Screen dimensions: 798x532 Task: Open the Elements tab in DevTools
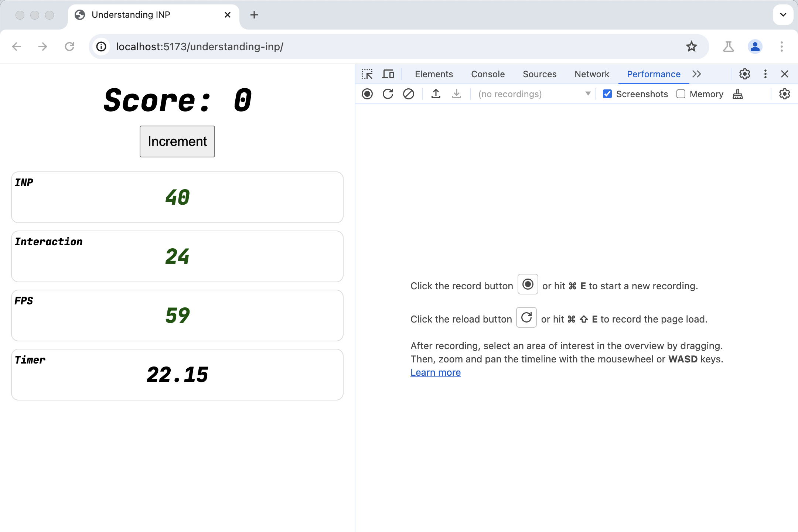(x=433, y=74)
